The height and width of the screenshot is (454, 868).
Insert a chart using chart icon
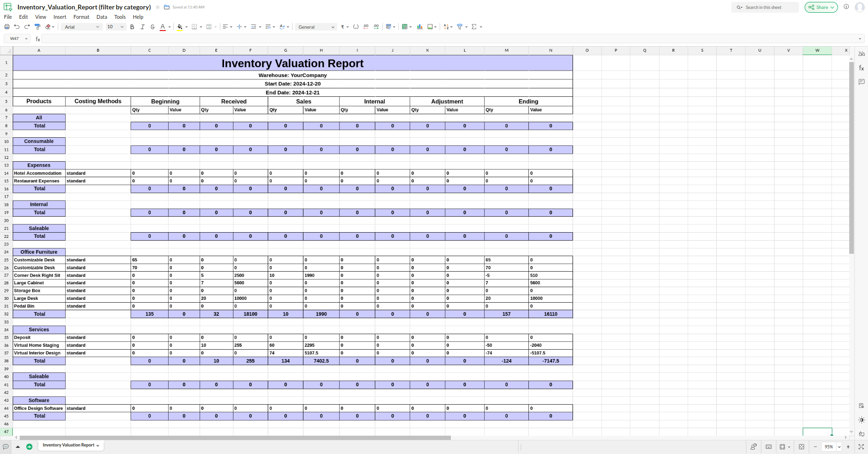click(419, 27)
